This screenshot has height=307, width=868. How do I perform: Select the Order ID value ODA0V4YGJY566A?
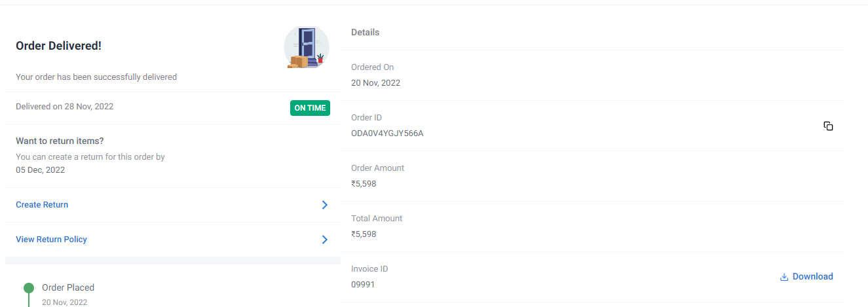coord(387,134)
